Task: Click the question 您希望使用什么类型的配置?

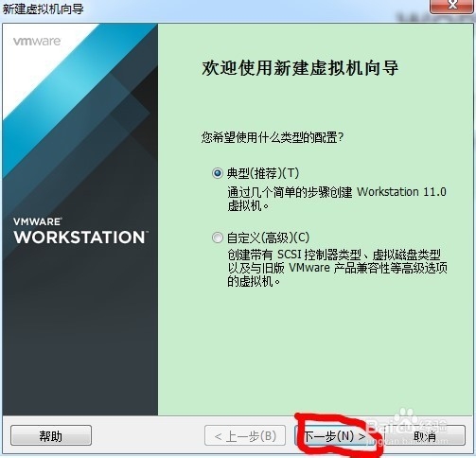Action: (273, 137)
